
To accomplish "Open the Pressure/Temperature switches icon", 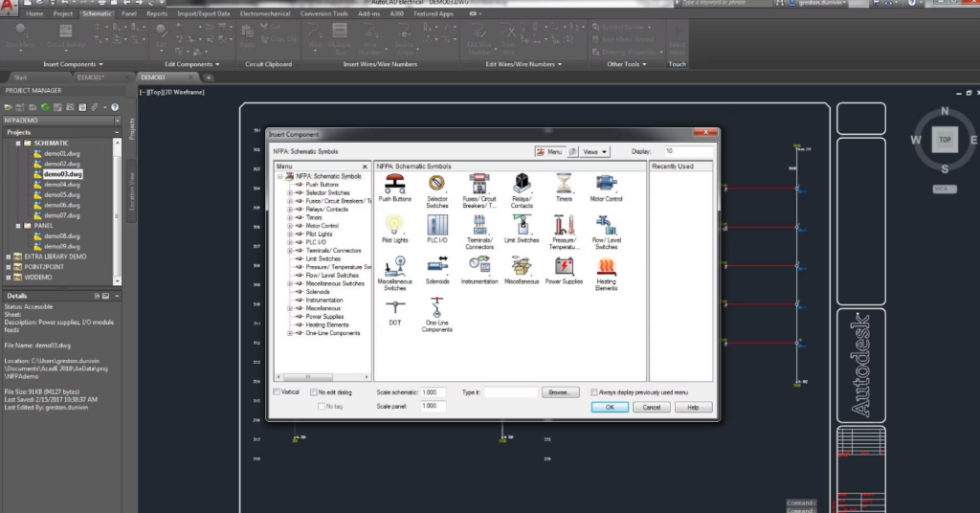I will 564,226.
